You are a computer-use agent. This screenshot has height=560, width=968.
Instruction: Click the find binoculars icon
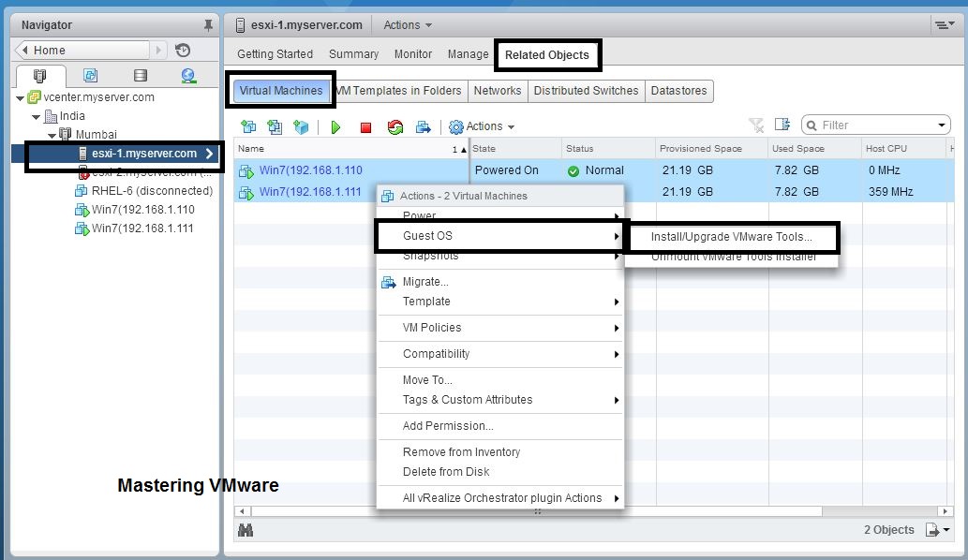[x=246, y=530]
